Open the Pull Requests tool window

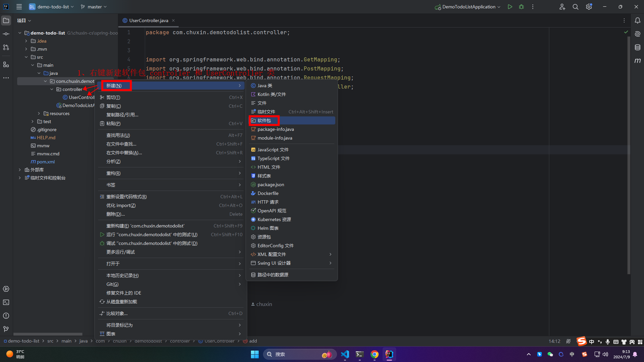point(6,47)
